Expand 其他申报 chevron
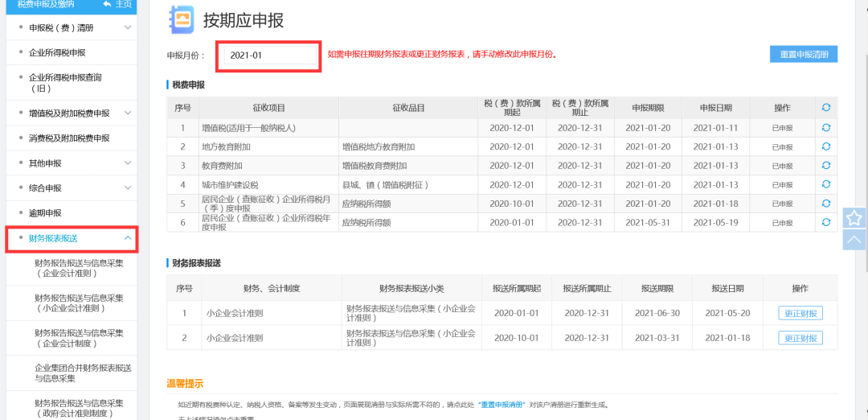Image resolution: width=868 pixels, height=420 pixels. tap(128, 163)
